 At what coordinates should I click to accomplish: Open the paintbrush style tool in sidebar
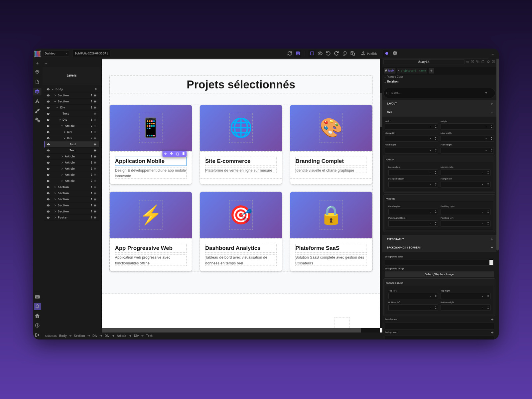pyautogui.click(x=37, y=111)
